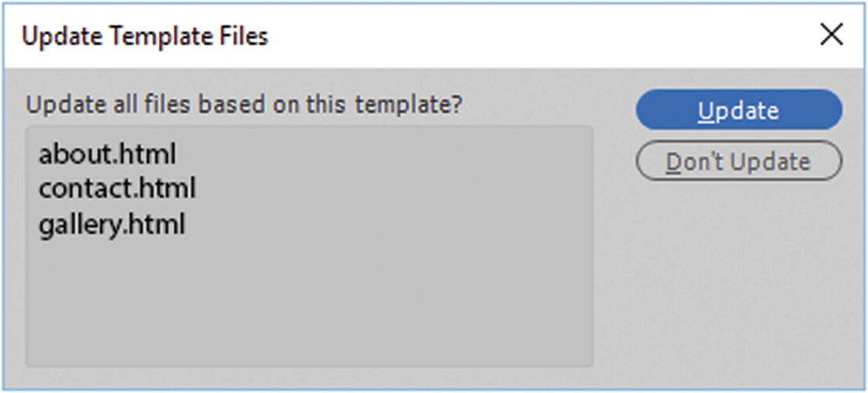Confirm updating all template-based files
868x393 pixels.
(x=739, y=110)
